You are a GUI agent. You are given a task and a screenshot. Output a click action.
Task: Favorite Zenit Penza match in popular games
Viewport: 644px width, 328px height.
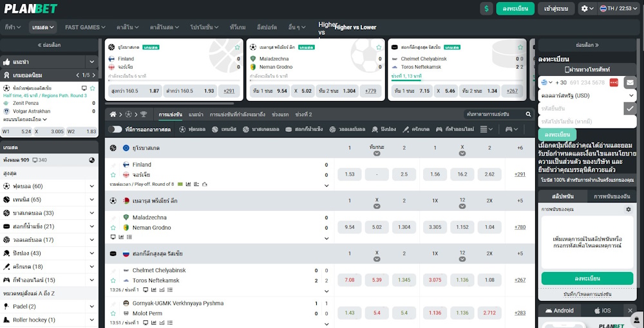point(92,88)
